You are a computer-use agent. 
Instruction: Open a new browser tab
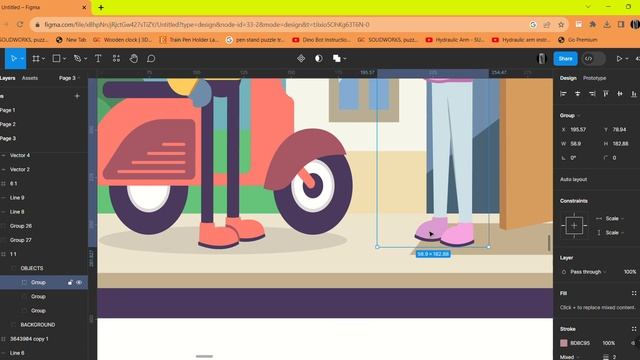click(x=101, y=7)
